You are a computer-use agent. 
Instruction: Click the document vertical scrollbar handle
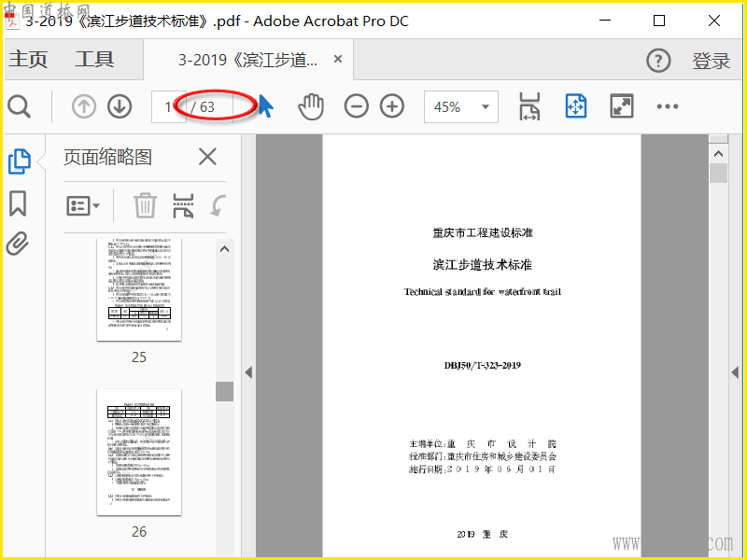click(x=718, y=173)
